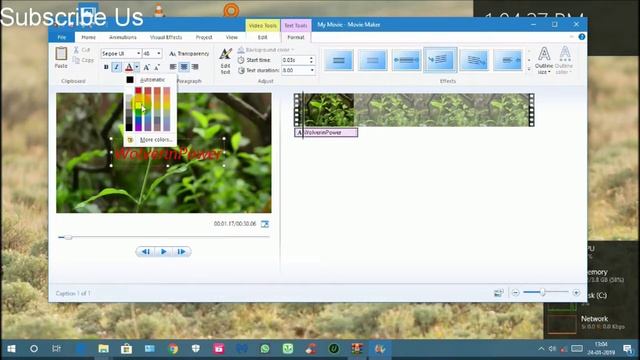Step the Start time spinner arrows
Viewport: 640px width, 360px height.
click(312, 60)
